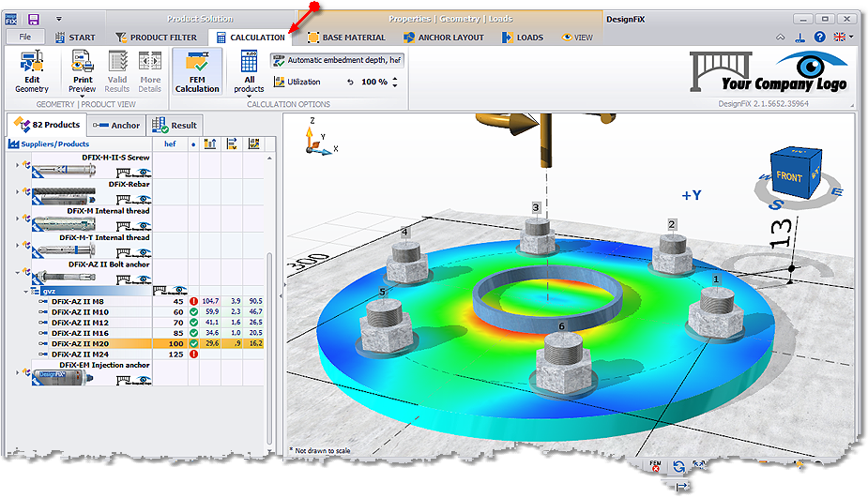868x498 pixels.
Task: Run the FEM Calculation
Action: [197, 72]
